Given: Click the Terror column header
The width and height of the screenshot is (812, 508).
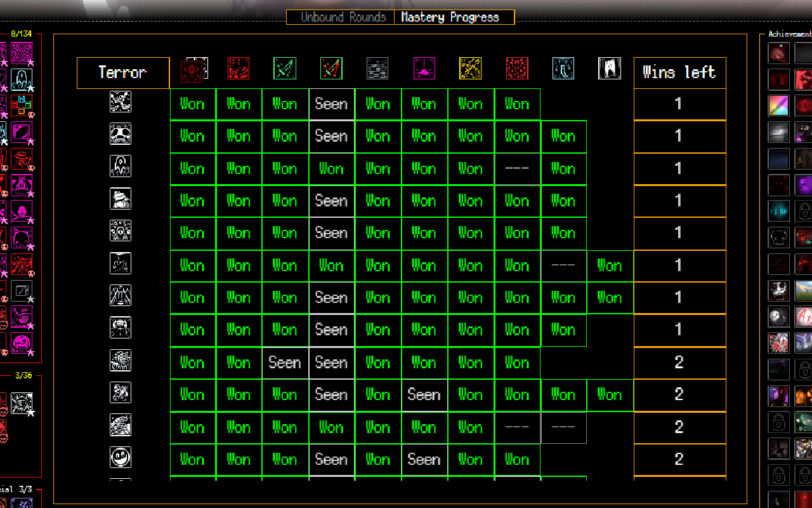Looking at the screenshot, I should (123, 72).
